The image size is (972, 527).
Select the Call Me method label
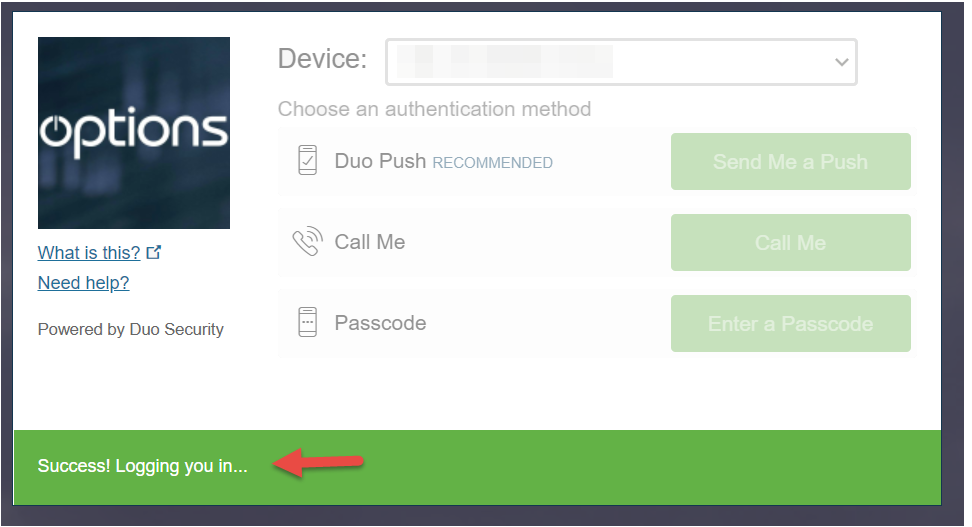click(370, 242)
